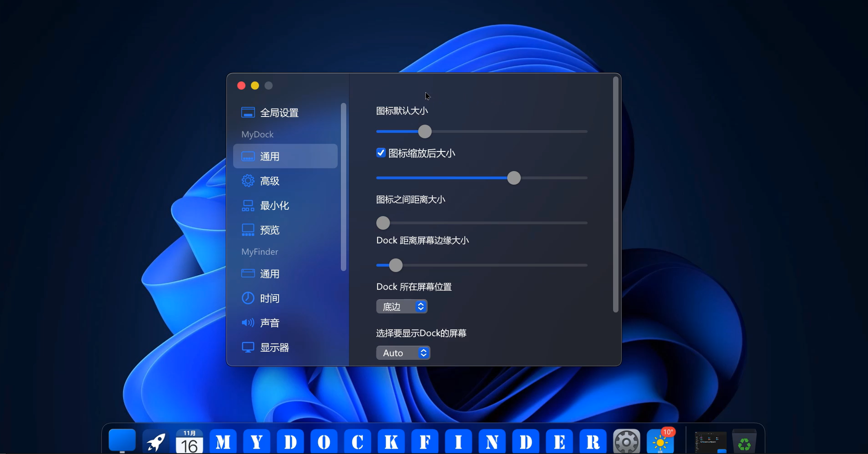Screen dimensions: 868x454
Task: Open the 显示器 display settings
Action: 285,348
